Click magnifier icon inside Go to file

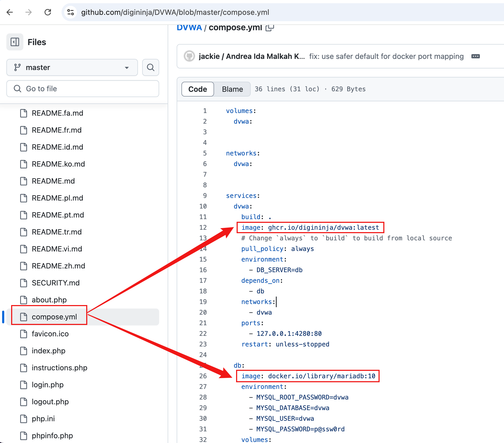pyautogui.click(x=18, y=89)
